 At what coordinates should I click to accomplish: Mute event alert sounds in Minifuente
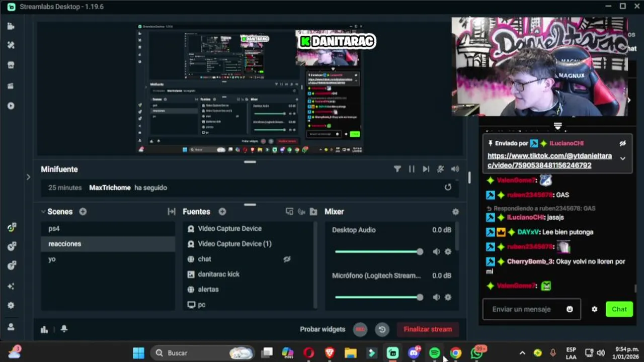(x=440, y=169)
